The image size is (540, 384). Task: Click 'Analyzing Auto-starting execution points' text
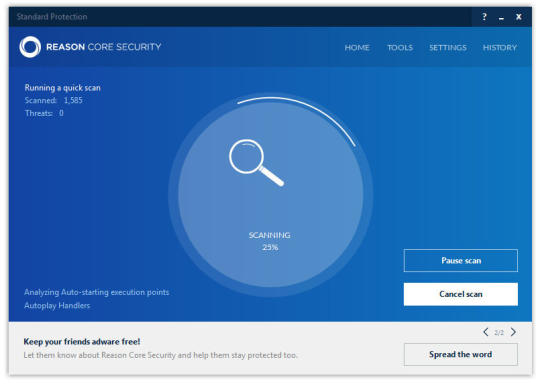pyautogui.click(x=96, y=292)
